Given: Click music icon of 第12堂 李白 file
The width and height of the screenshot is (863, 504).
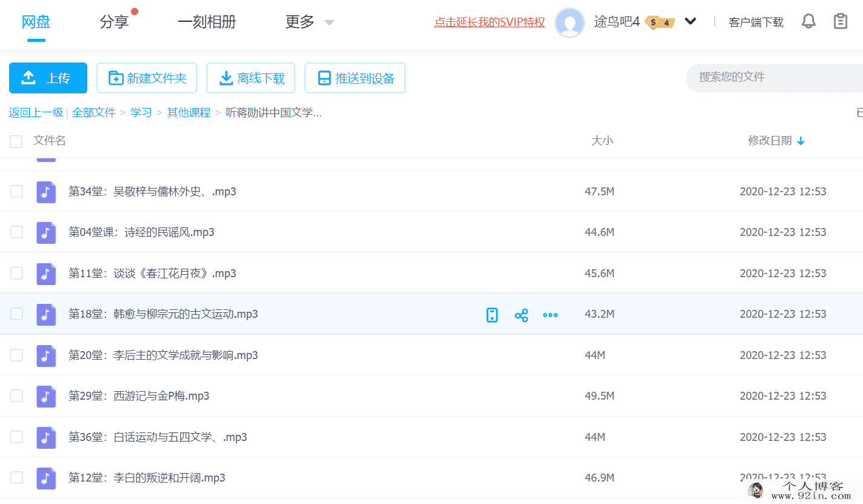Looking at the screenshot, I should [46, 478].
